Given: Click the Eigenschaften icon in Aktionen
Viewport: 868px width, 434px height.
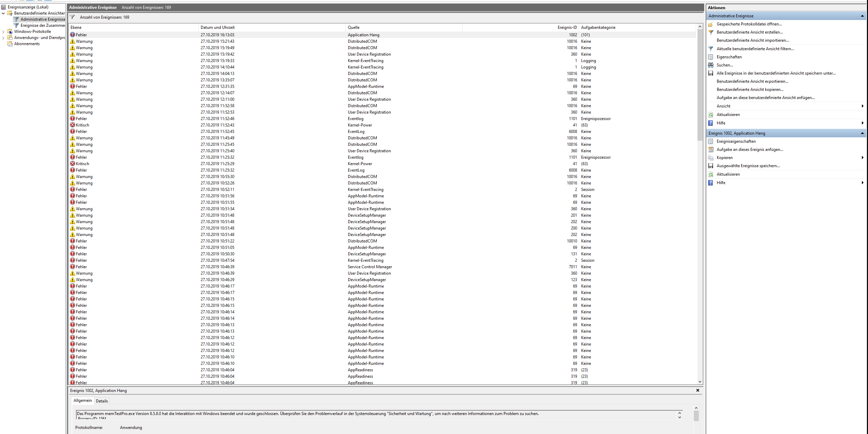Looking at the screenshot, I should (711, 57).
